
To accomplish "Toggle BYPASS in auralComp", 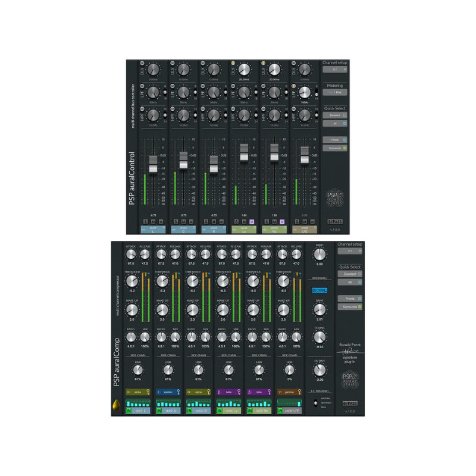I will point(350,403).
